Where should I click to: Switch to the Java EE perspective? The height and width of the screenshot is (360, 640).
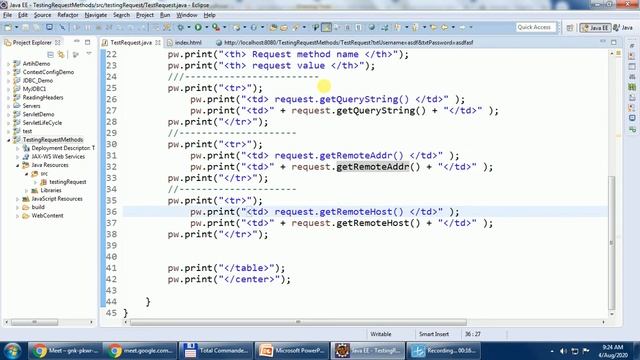(596, 28)
